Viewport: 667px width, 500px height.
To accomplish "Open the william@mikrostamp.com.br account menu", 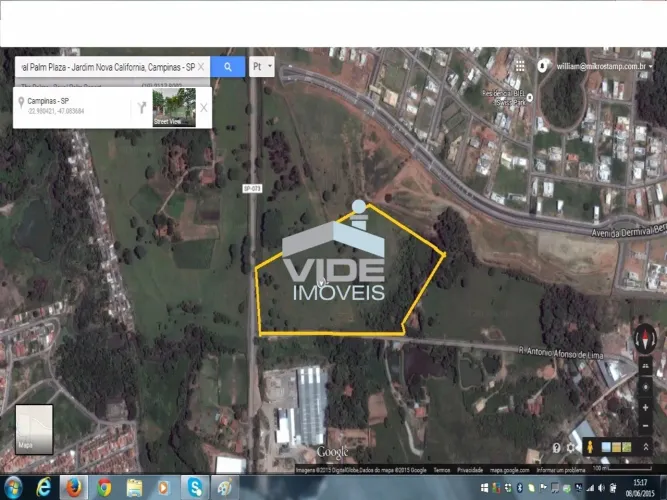I will coord(604,66).
